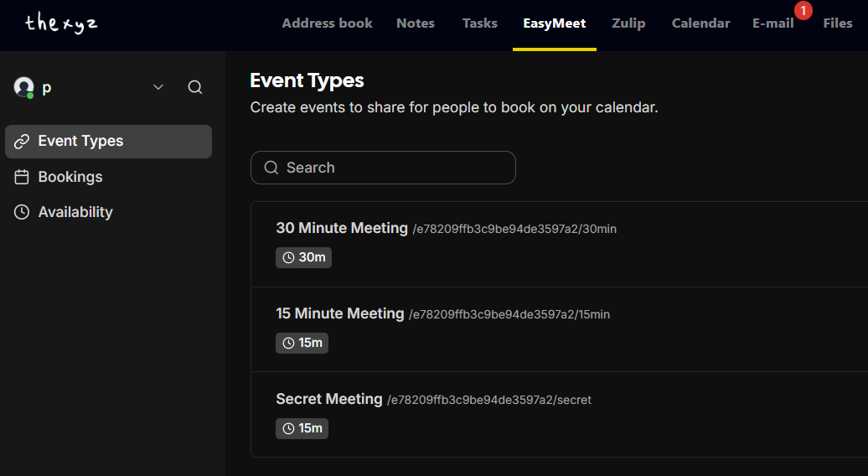The height and width of the screenshot is (476, 868).
Task: Click the 30m duration badge
Action: tap(303, 257)
